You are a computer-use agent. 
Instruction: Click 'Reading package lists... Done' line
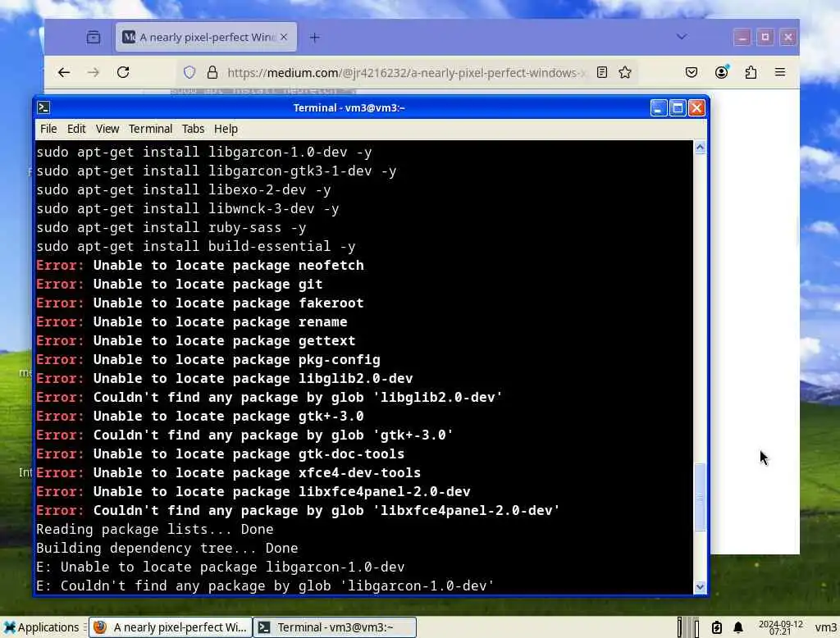[x=155, y=529]
